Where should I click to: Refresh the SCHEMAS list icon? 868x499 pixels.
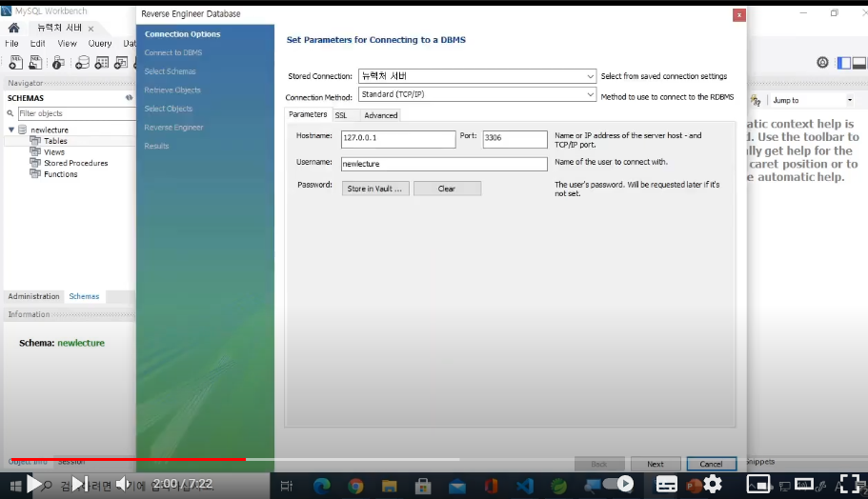pyautogui.click(x=129, y=97)
